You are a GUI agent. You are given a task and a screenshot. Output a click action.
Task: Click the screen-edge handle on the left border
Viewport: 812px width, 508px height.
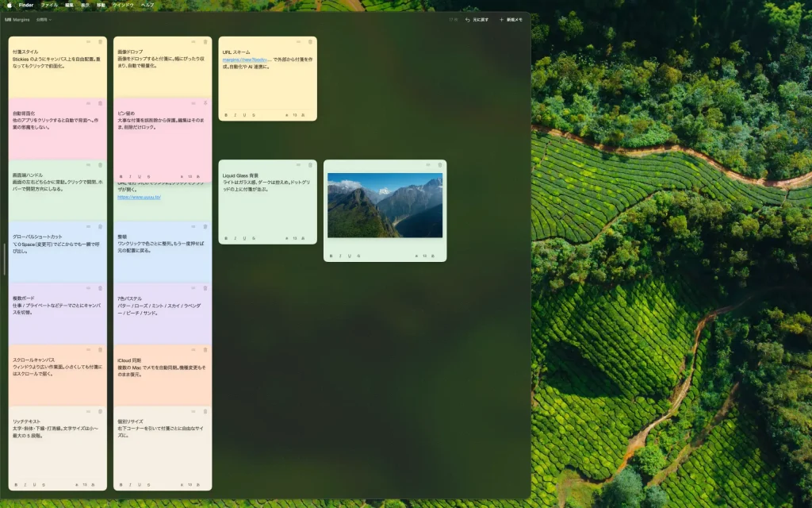point(4,260)
